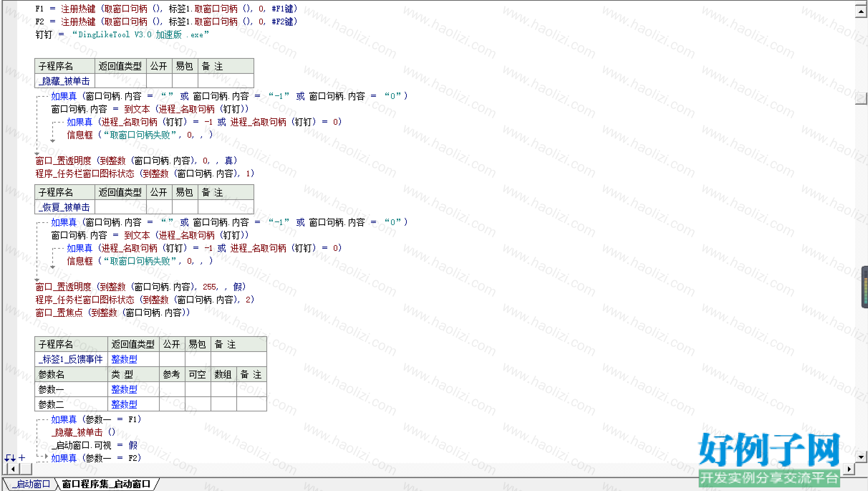Image resolution: width=868 pixels, height=491 pixels.
Task: Click the 易包 header in the _隐藏_被单击 table
Action: [185, 66]
